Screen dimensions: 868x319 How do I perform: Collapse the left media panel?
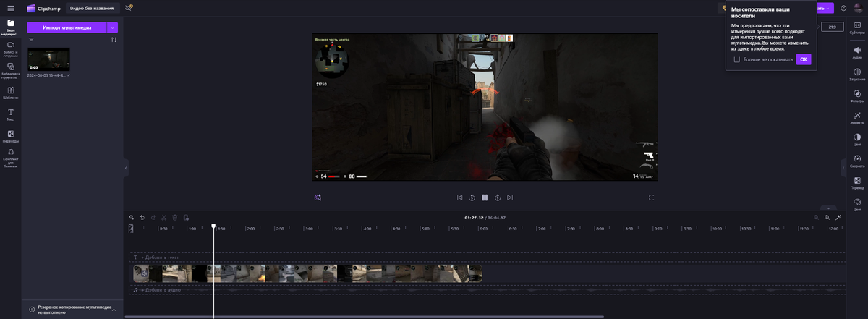pos(126,168)
